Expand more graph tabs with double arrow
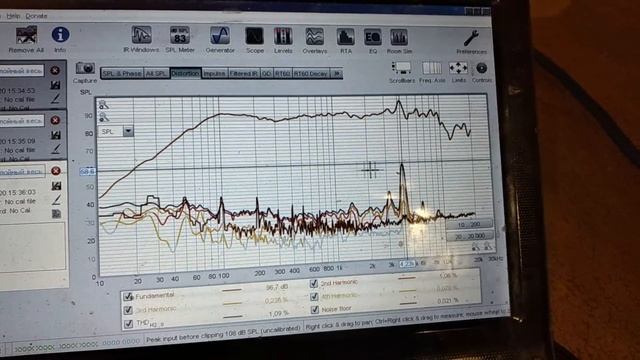The width and height of the screenshot is (640, 360). 337,73
